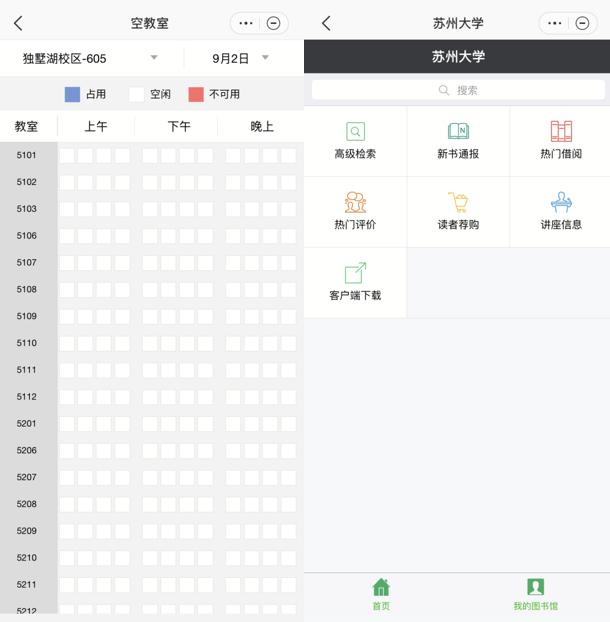Select first 上午 slot for room 5101

(67, 155)
